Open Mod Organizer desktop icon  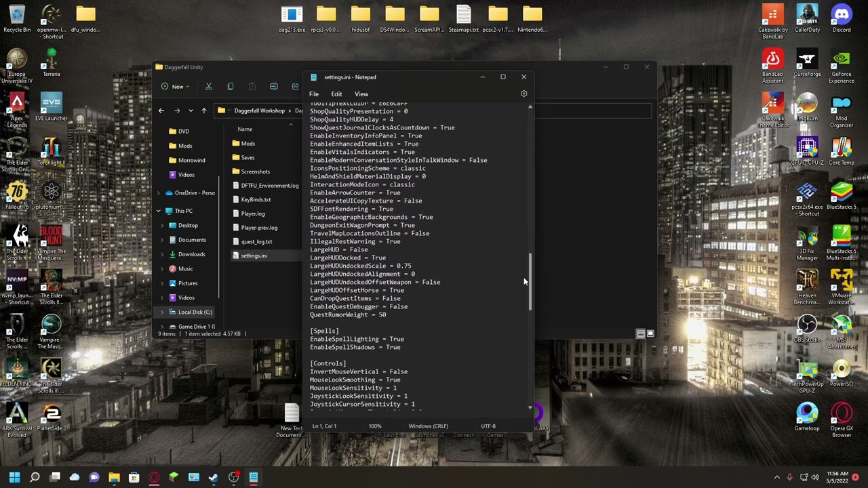point(842,110)
